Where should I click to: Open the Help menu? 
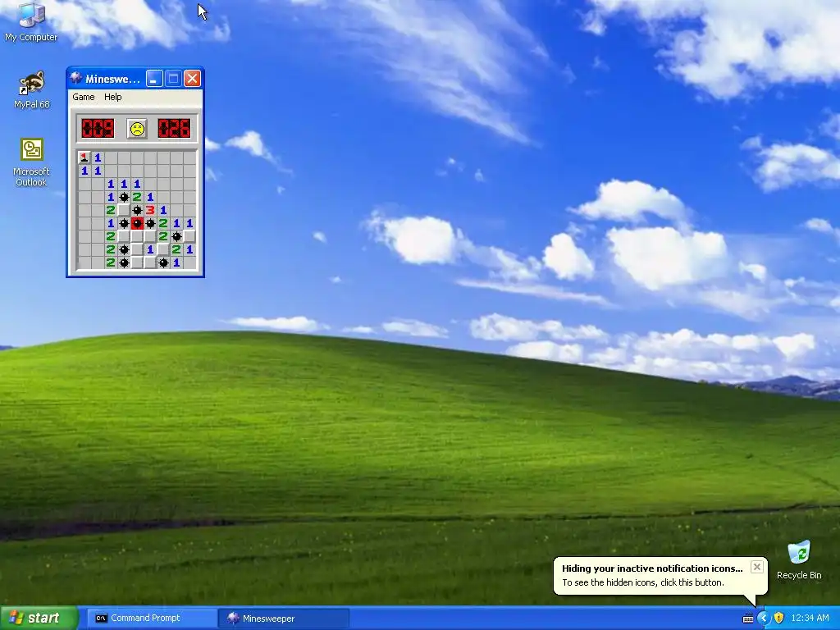click(x=113, y=97)
